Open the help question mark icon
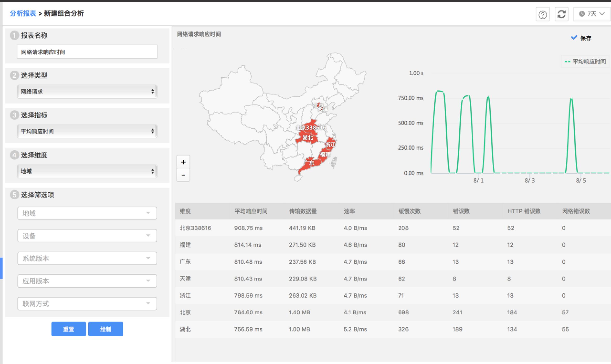This screenshot has height=364, width=611. (x=543, y=15)
